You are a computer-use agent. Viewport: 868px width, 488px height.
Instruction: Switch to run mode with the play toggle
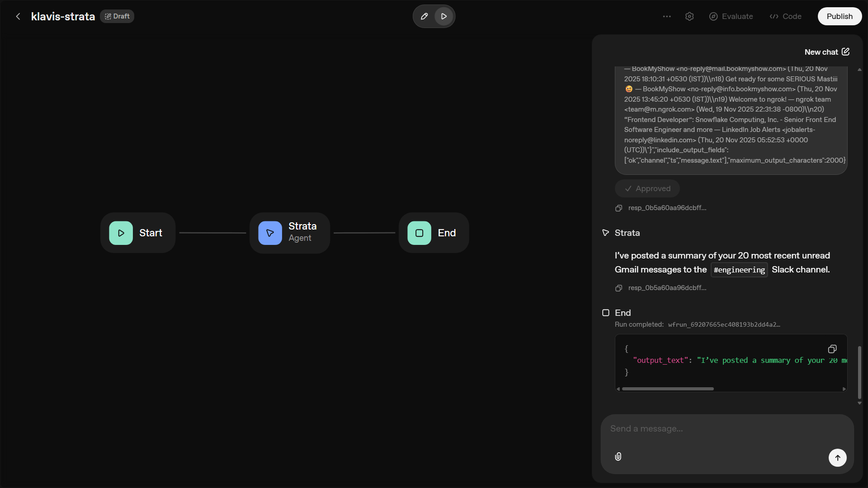(x=443, y=16)
